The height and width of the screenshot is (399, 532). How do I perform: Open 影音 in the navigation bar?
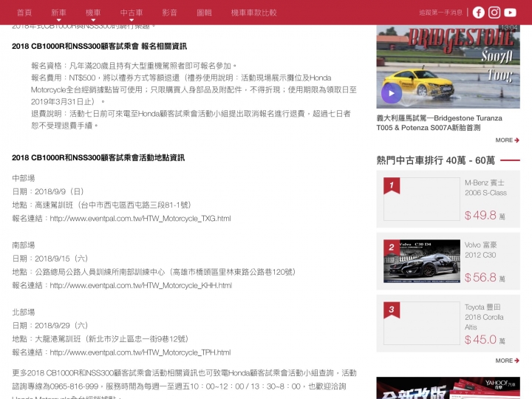tap(170, 13)
